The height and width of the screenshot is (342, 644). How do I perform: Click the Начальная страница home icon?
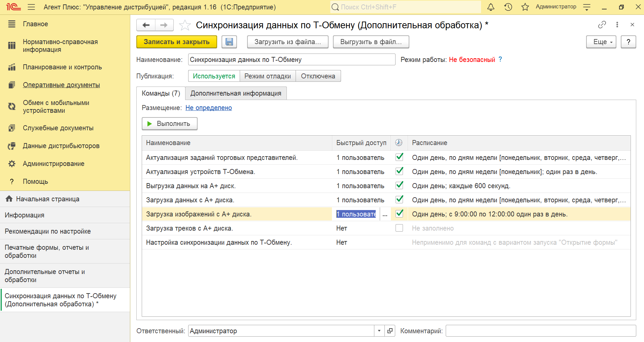pos(9,199)
